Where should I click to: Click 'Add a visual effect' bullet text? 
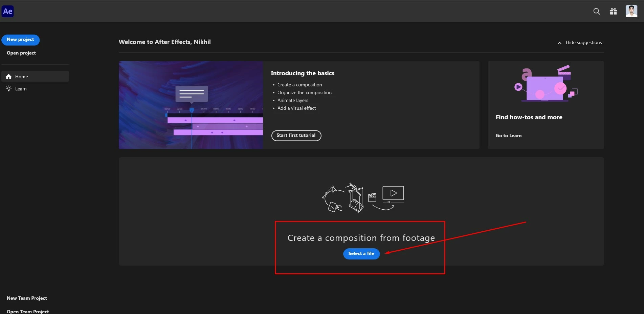(296, 108)
